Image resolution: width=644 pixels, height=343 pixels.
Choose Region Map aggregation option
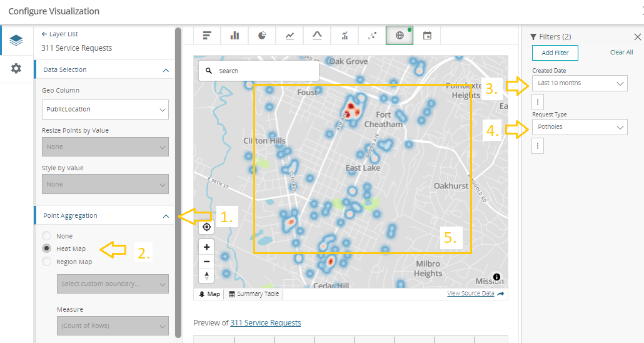(x=47, y=262)
